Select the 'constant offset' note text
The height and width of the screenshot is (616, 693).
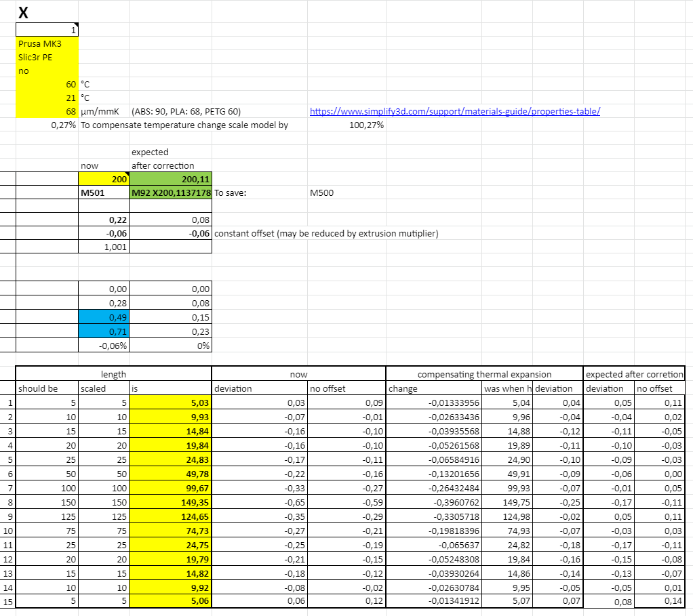326,233
